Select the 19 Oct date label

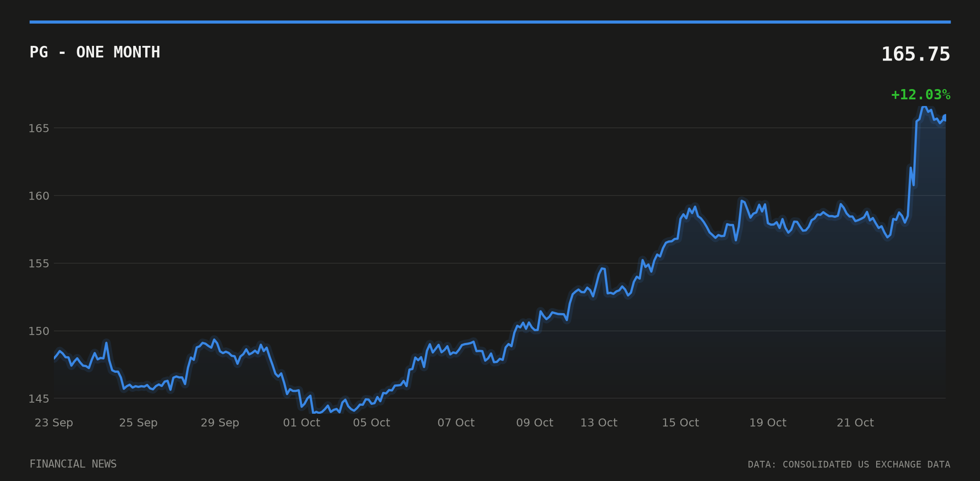coord(768,423)
